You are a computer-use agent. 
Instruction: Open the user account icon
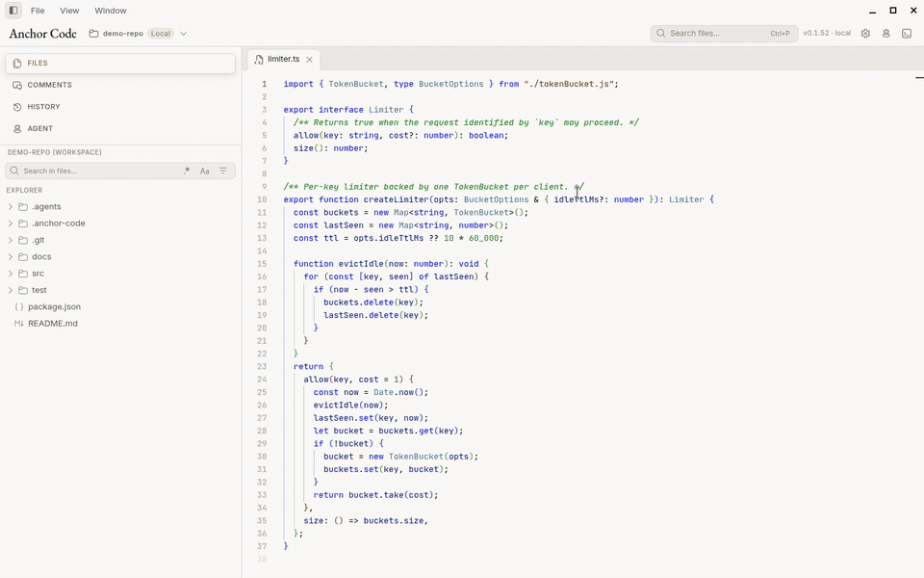point(885,34)
